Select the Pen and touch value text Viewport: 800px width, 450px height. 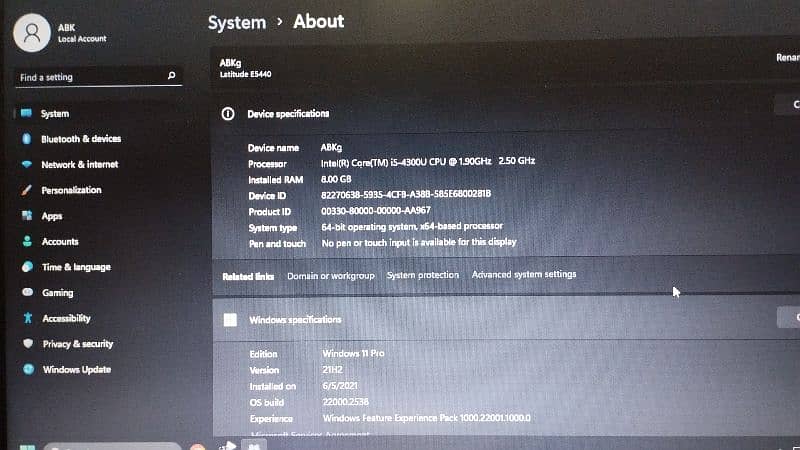tap(419, 242)
